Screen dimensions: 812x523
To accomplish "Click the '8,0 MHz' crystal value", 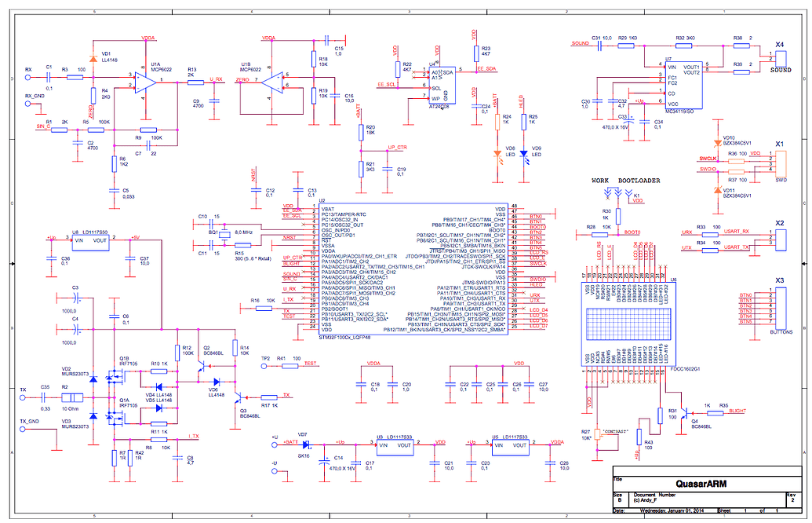I will coord(243,232).
